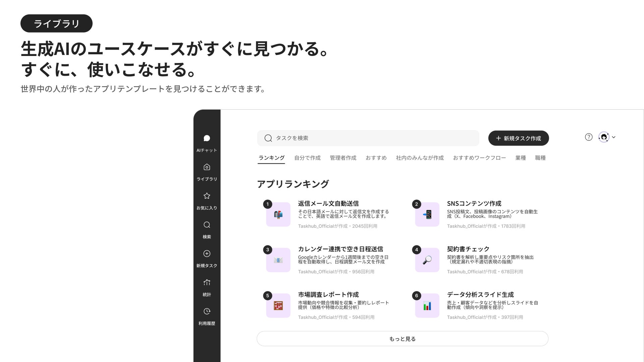Select the データ分析スライド生成 chart thumbnail
644x362 pixels.
[427, 306]
